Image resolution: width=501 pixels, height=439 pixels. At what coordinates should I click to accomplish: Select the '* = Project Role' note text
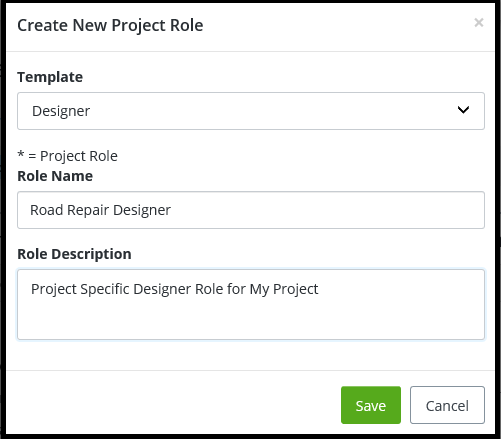tap(67, 156)
